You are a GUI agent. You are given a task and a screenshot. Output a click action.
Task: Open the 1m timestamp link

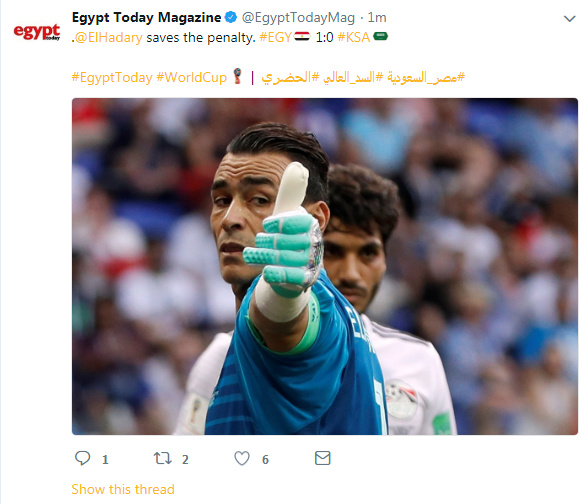[377, 17]
